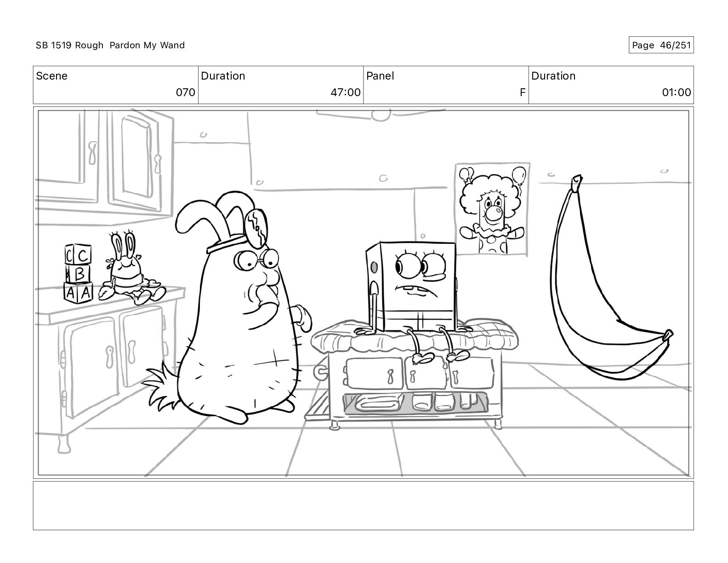The width and height of the screenshot is (728, 563).
Task: Click the title text "SB 1519 Rough Pardon My Wand"
Action: click(110, 45)
